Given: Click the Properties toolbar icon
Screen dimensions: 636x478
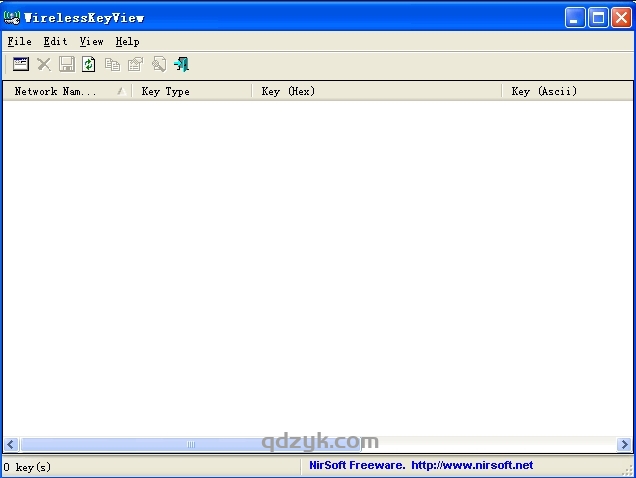Looking at the screenshot, I should (x=135, y=64).
